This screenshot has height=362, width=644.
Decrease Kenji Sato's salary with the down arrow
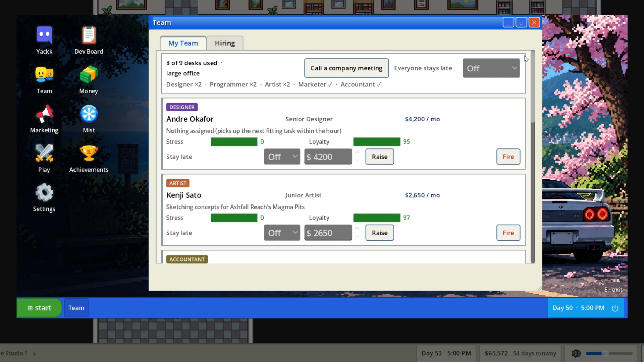click(x=357, y=237)
